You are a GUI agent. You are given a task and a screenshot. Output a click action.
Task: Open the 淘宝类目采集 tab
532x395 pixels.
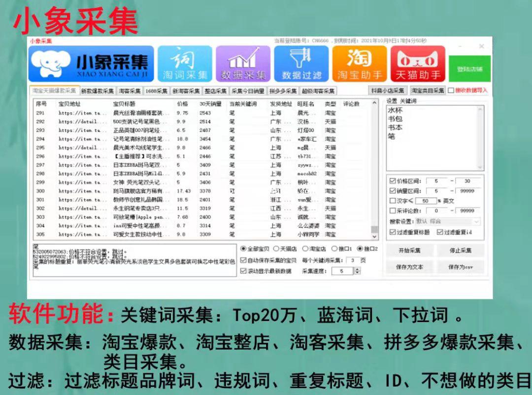428,90
